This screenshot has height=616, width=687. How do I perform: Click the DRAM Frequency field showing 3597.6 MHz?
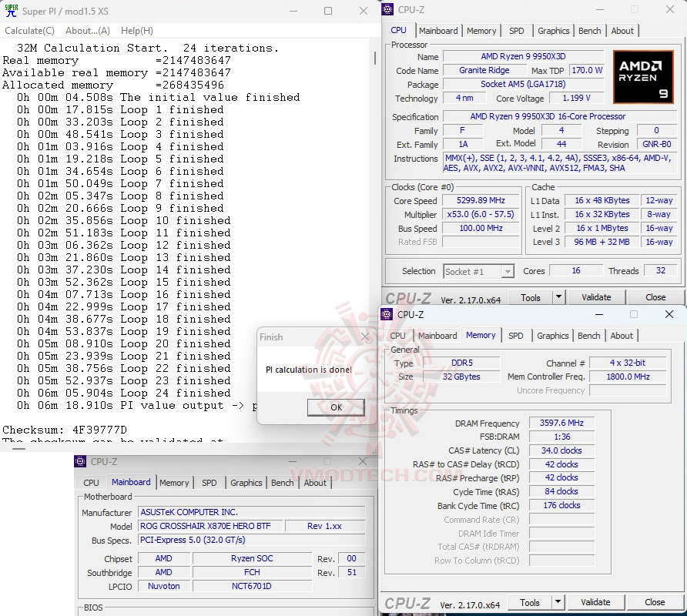point(561,423)
